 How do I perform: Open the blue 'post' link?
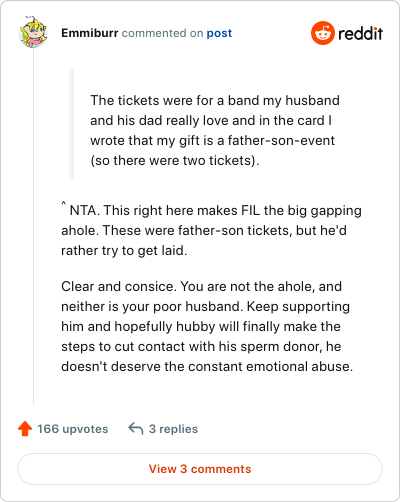[x=219, y=33]
